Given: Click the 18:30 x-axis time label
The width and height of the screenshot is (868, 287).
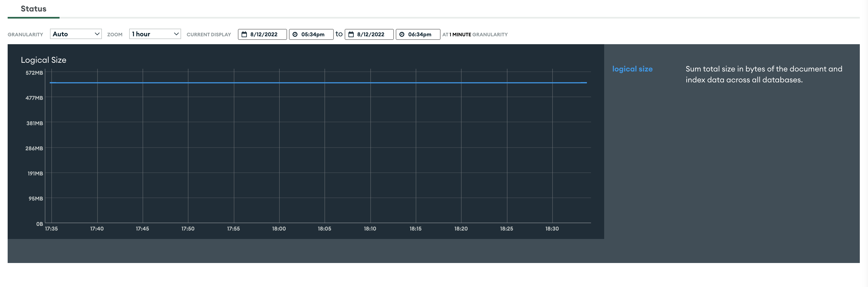Looking at the screenshot, I should click(552, 228).
